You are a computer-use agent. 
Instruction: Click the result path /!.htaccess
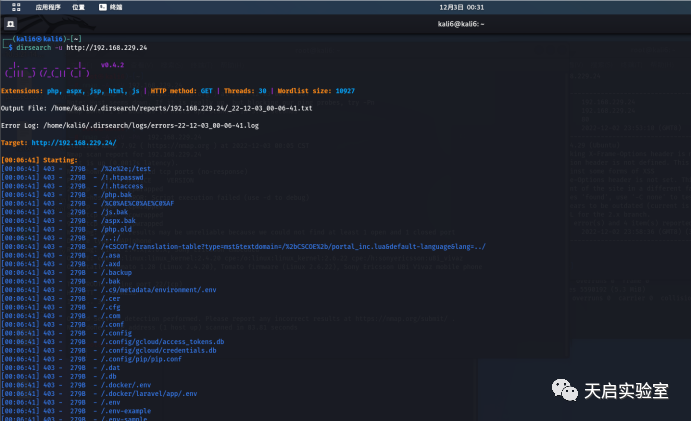point(122,186)
